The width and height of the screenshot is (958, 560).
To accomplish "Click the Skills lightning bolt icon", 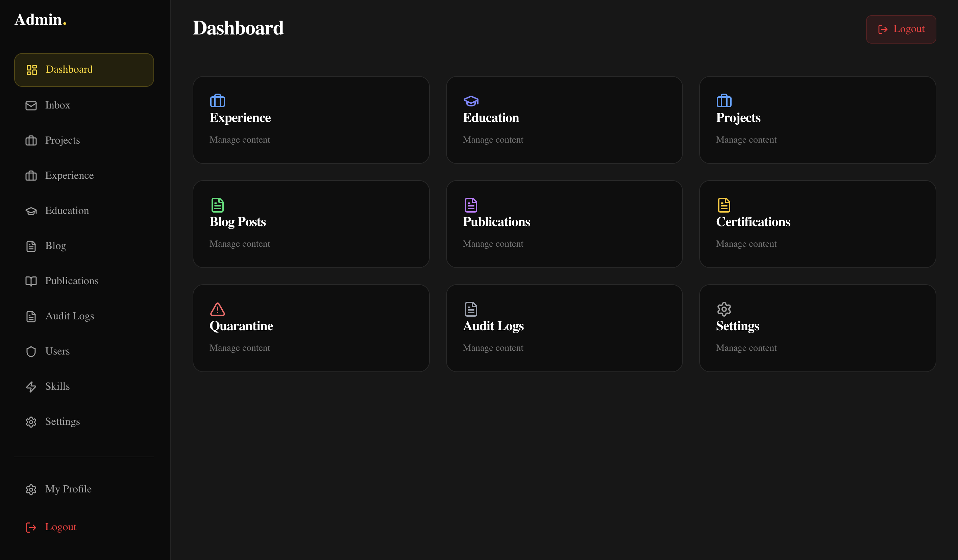I will 31,387.
